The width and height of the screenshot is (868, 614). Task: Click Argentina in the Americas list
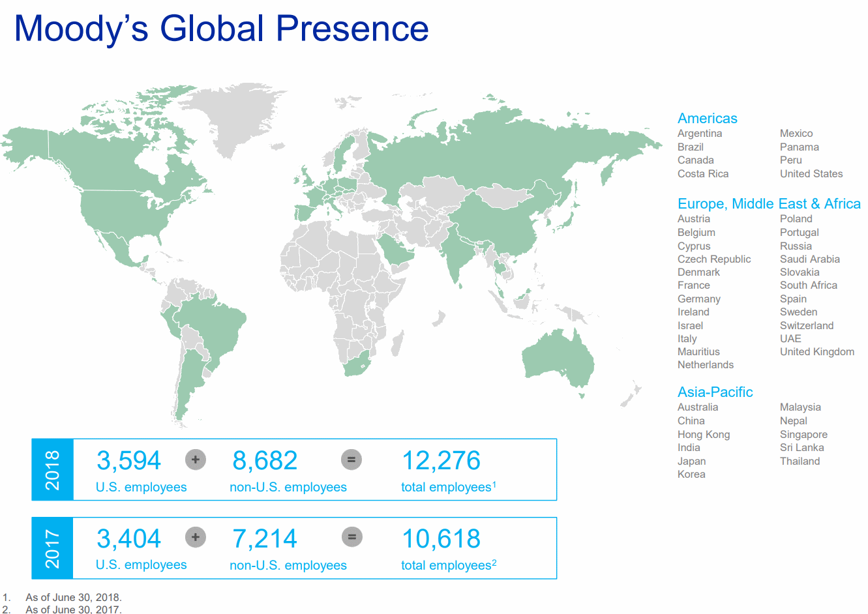coord(700,134)
